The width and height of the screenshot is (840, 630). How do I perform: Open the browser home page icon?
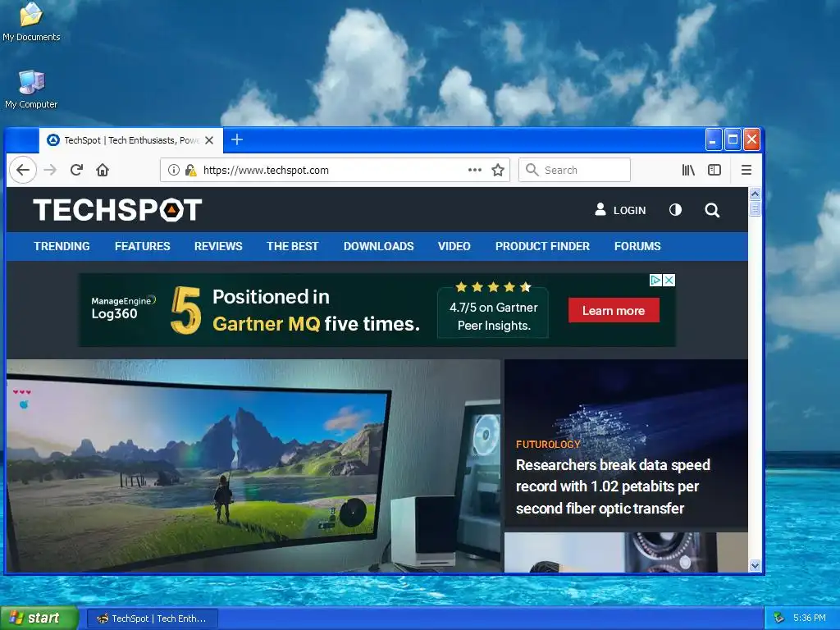103,170
